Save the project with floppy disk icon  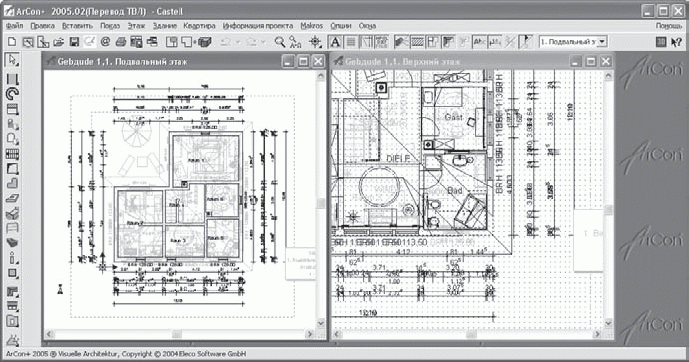[74, 42]
